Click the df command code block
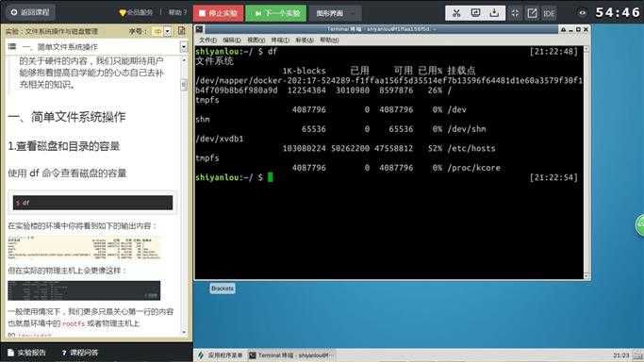The width and height of the screenshot is (644, 362). (x=92, y=203)
